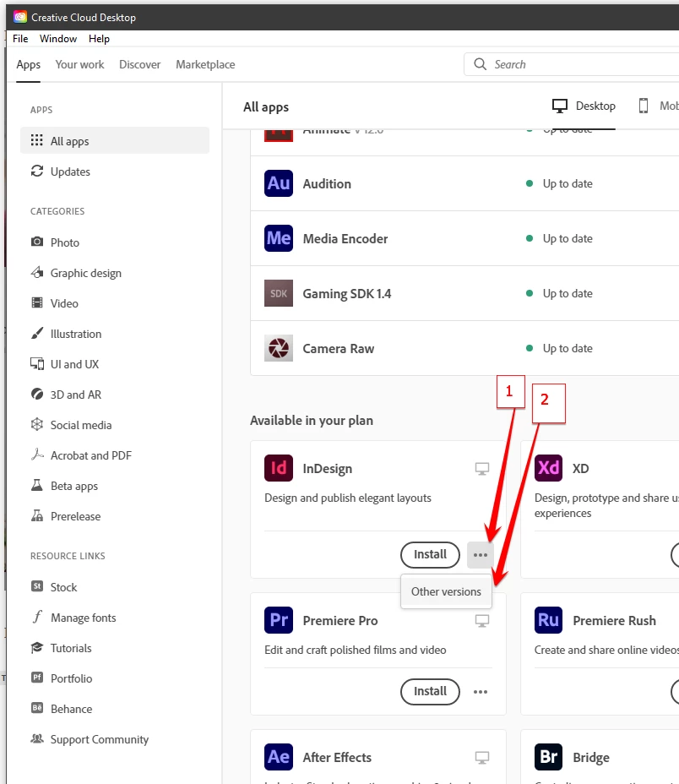This screenshot has width=679, height=784.
Task: Click the XD app icon
Action: tap(548, 468)
